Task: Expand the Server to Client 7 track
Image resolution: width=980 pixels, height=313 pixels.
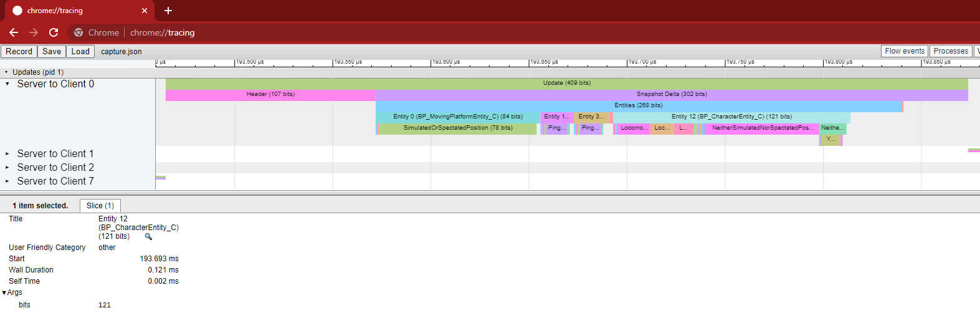Action: coord(7,181)
